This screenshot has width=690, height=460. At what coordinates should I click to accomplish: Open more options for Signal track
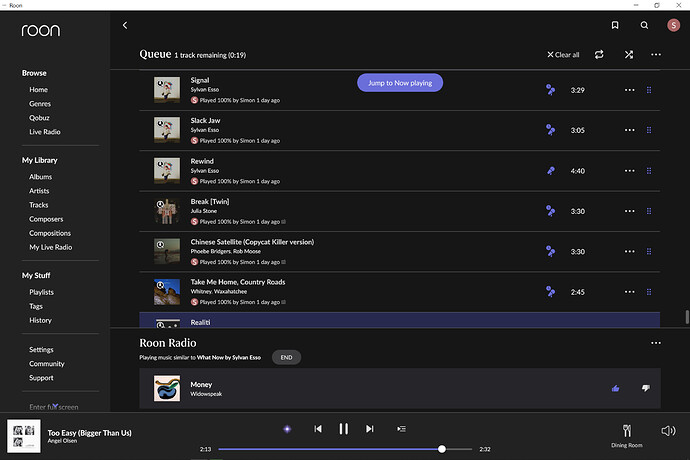tap(630, 90)
